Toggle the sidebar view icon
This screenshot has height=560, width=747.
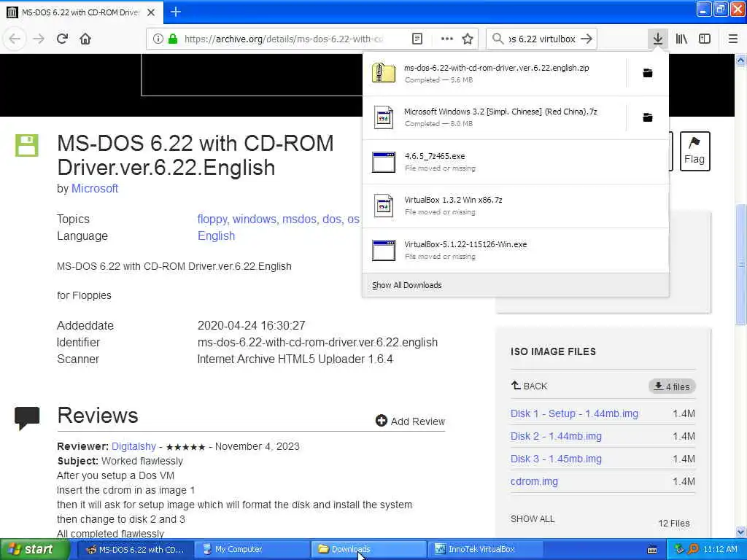click(x=705, y=39)
